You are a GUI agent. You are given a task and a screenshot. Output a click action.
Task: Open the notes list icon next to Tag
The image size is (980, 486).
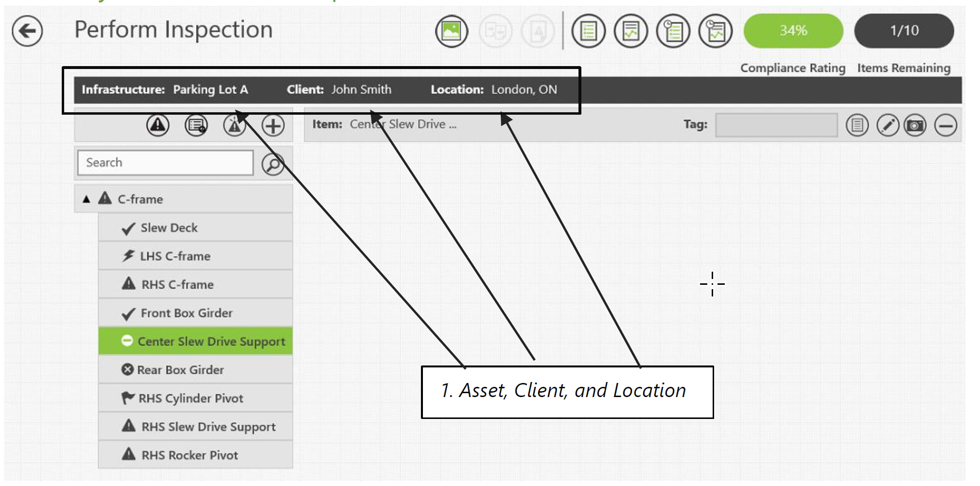tap(857, 126)
